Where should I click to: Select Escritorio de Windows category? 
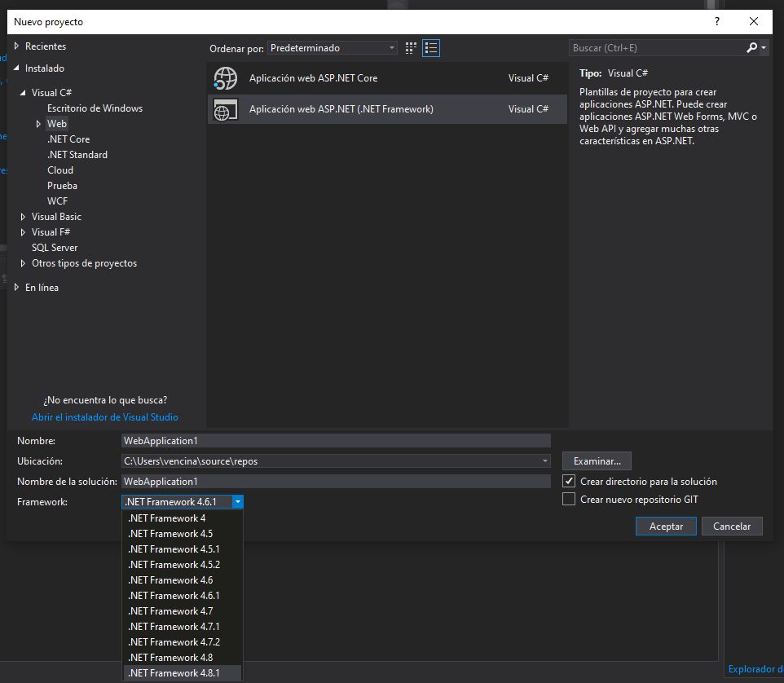(x=95, y=108)
